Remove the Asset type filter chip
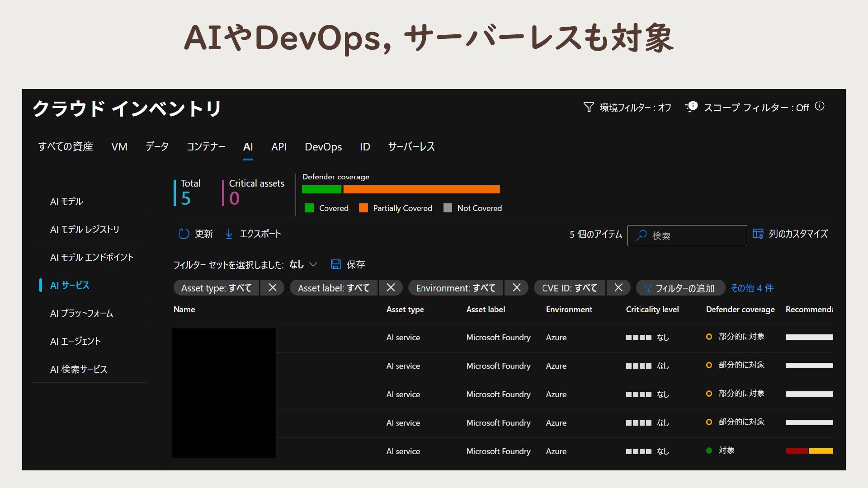Image resolution: width=868 pixels, height=488 pixels. (x=272, y=288)
